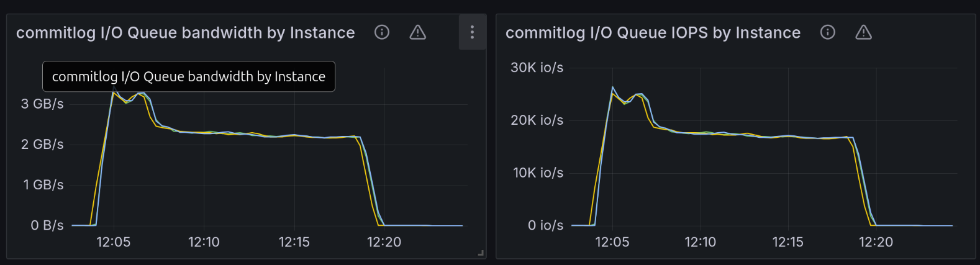Click warning triangle icon on bandwidth panel
This screenshot has height=265, width=980.
click(x=418, y=32)
